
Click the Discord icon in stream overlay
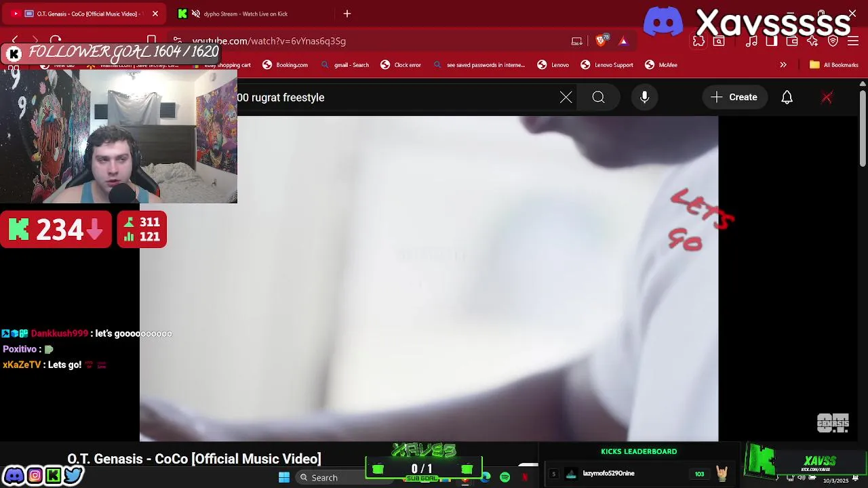(x=14, y=476)
